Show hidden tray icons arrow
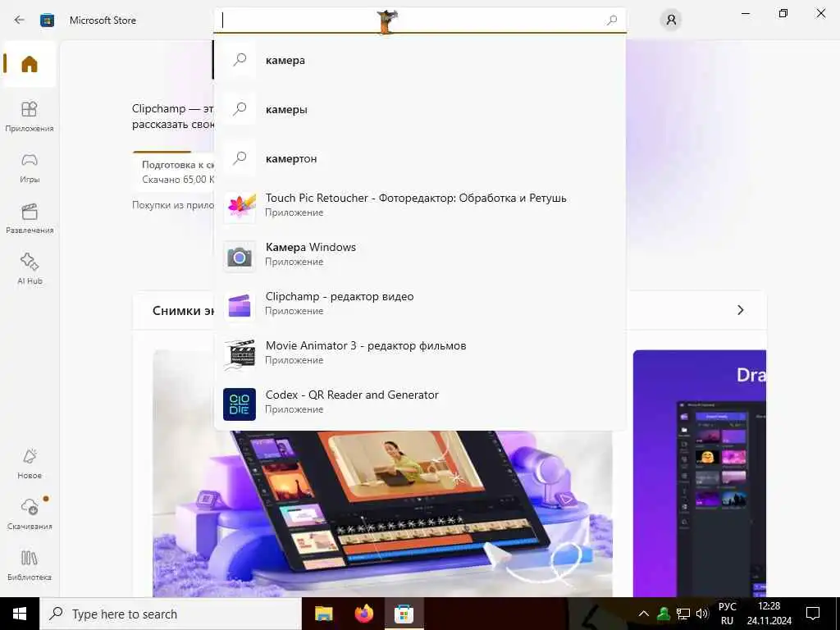Screen dimensions: 840x630 click(x=644, y=614)
